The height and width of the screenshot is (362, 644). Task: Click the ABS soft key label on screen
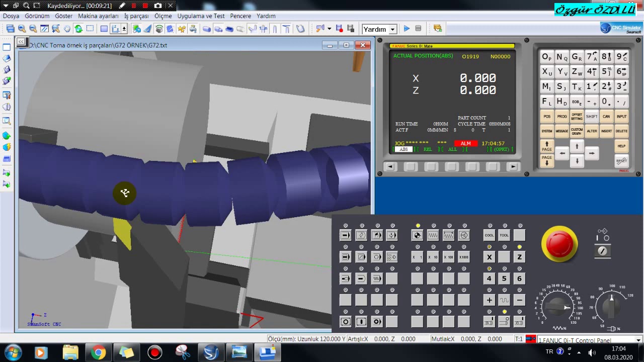click(x=404, y=149)
